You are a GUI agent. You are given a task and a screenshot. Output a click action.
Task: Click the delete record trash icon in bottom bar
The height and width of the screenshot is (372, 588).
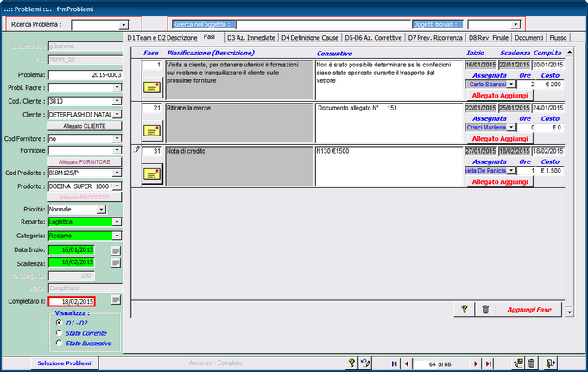point(531,363)
